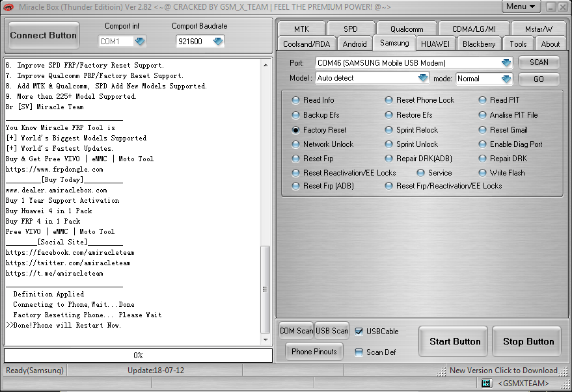
Task: Switch to the SPD tab
Action: click(x=351, y=29)
